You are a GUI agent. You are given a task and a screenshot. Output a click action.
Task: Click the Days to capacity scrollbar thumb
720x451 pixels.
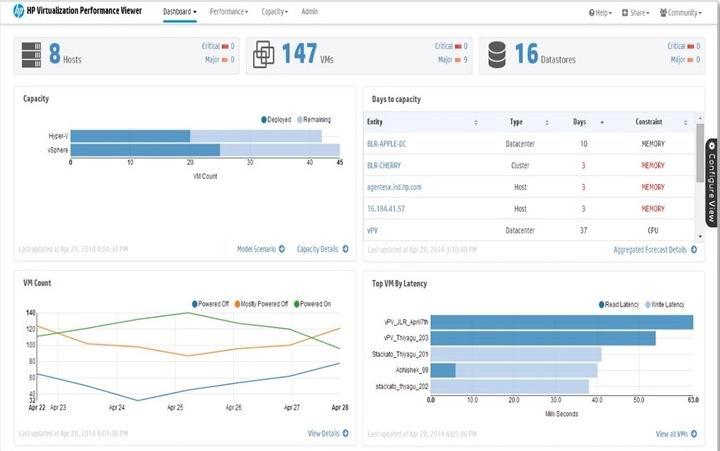700,152
